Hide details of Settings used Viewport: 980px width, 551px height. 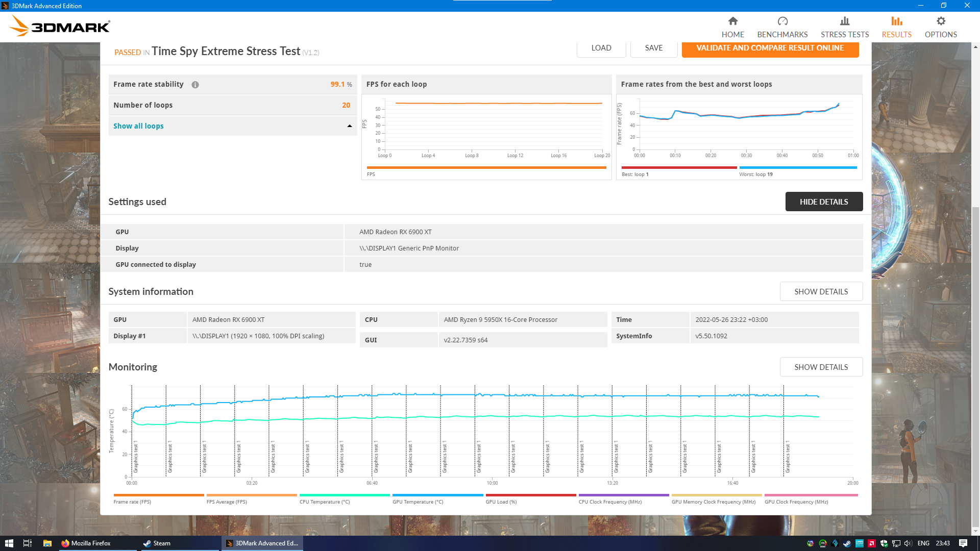click(823, 202)
